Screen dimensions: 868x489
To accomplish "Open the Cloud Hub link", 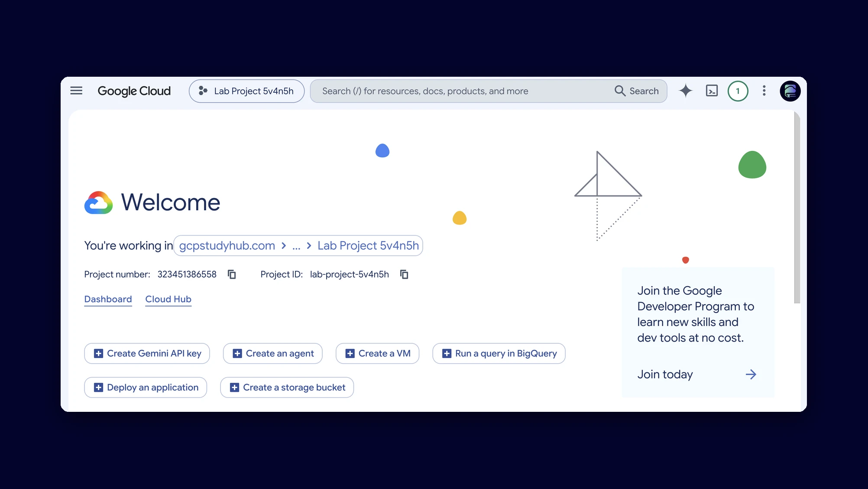I will [168, 299].
